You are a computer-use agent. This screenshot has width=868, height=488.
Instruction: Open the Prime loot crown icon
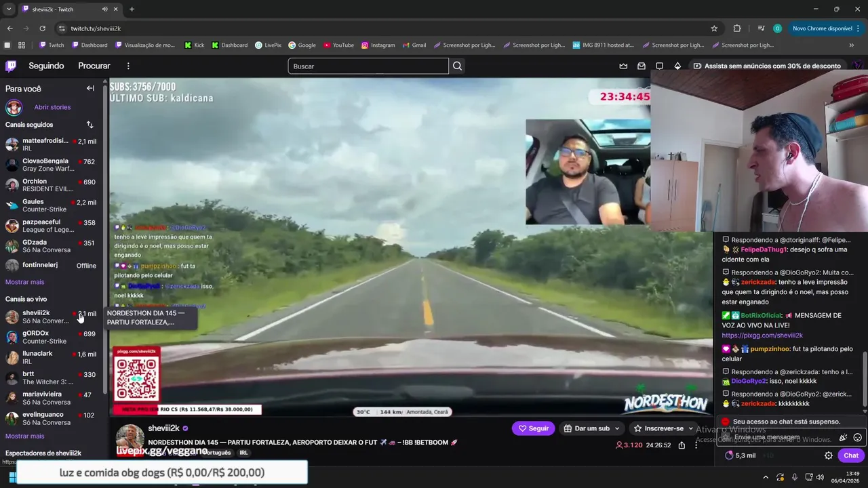point(623,66)
